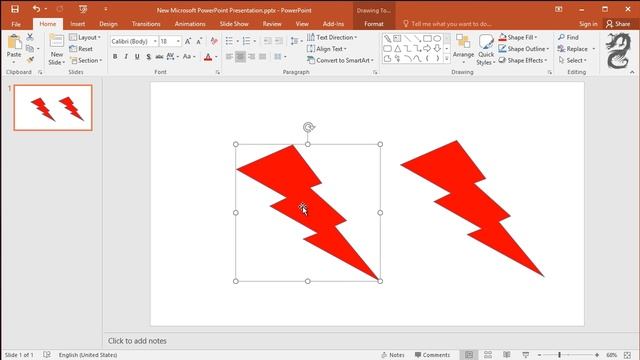Click the spell check icon in status bar
Screen dimensions: 640x360
tap(47, 355)
